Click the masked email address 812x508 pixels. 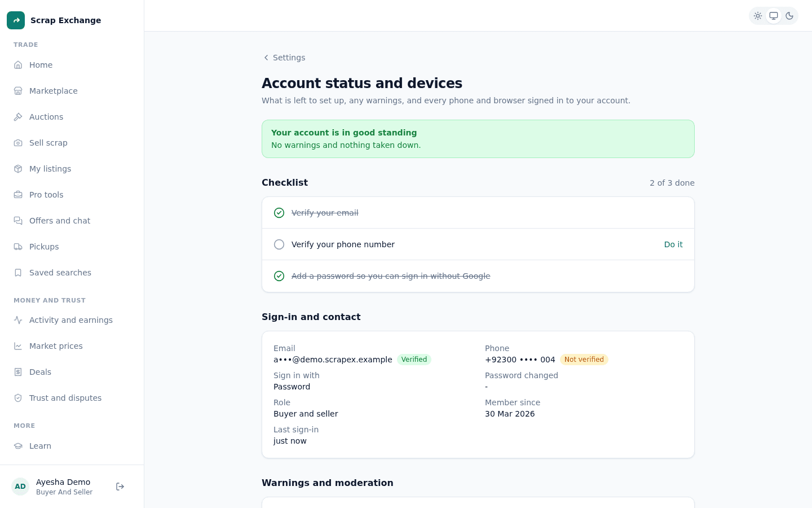(x=333, y=360)
